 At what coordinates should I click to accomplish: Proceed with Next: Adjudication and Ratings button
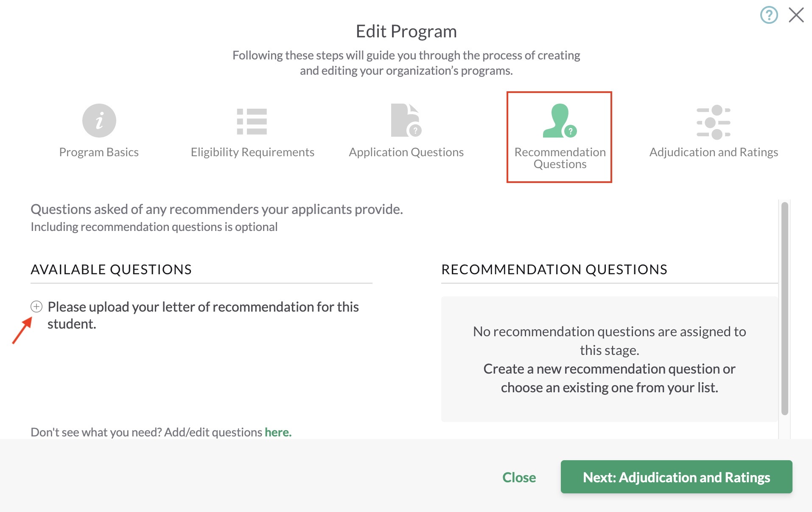click(x=676, y=477)
